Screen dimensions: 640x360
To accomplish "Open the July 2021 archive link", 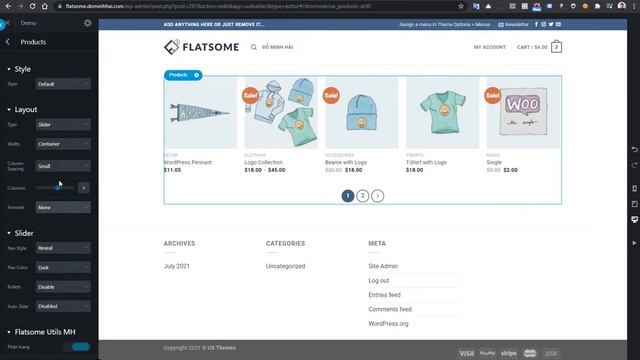I will click(x=177, y=266).
